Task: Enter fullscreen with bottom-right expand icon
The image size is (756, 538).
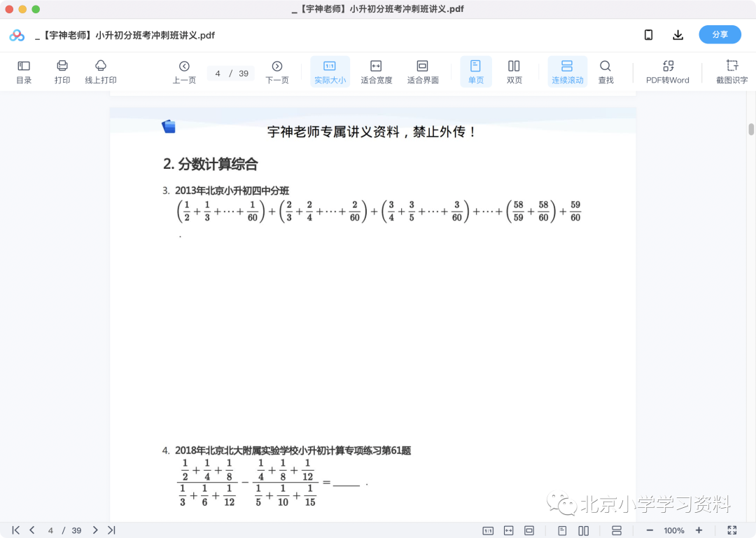Action: point(732,530)
